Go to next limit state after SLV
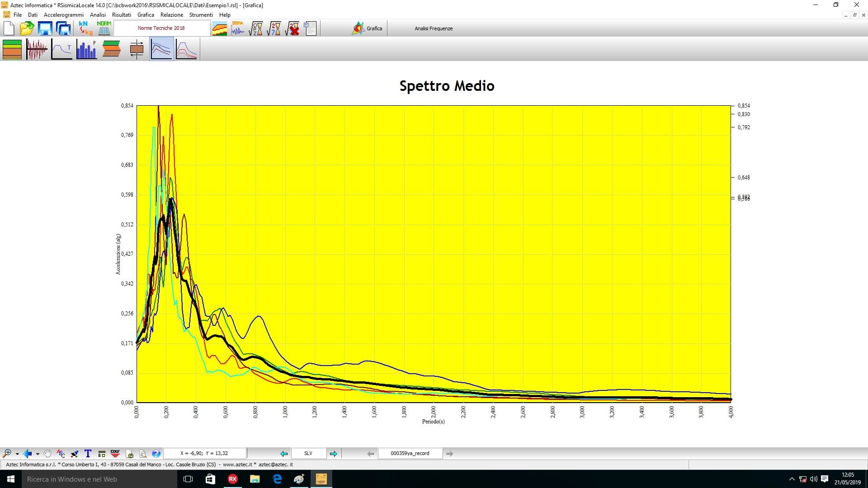The image size is (868, 488). point(334,454)
